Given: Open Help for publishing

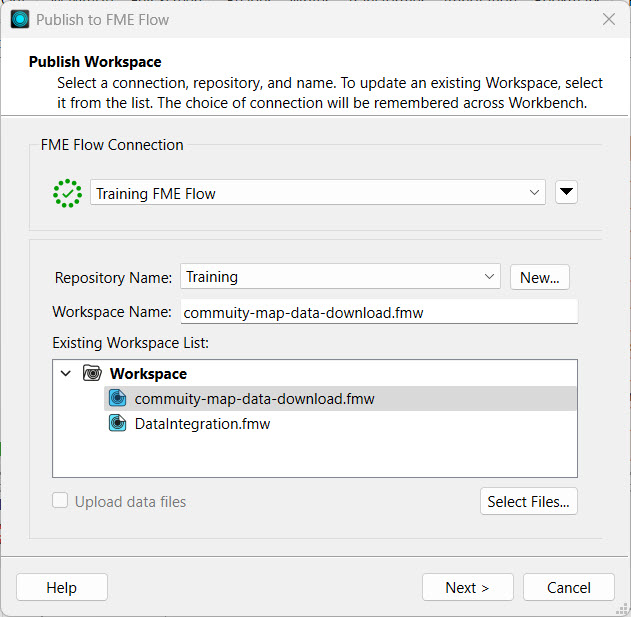Looking at the screenshot, I should 61,588.
